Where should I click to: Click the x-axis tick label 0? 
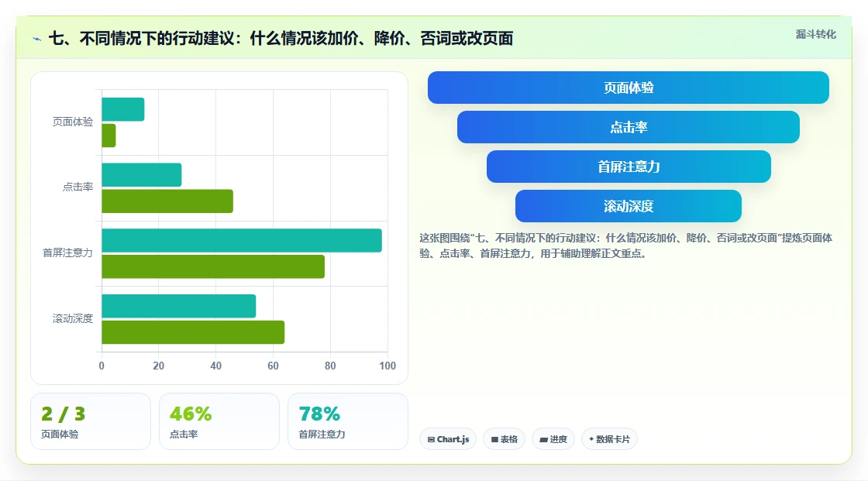point(102,366)
